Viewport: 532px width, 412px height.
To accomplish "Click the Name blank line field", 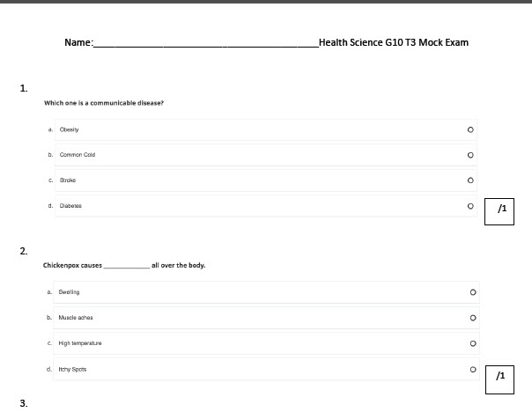I will (x=205, y=43).
